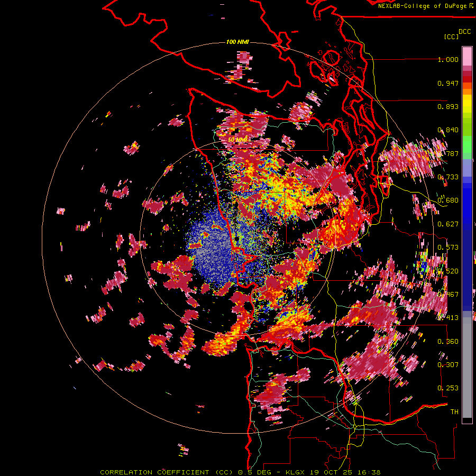Click the [CC] legend unit label
The height and width of the screenshot is (476, 476).
(451, 36)
